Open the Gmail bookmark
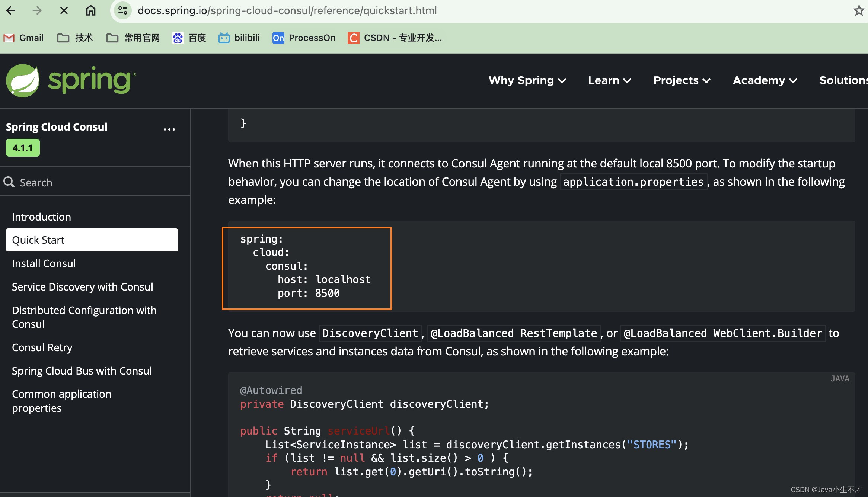Image resolution: width=868 pixels, height=497 pixels. pos(23,38)
